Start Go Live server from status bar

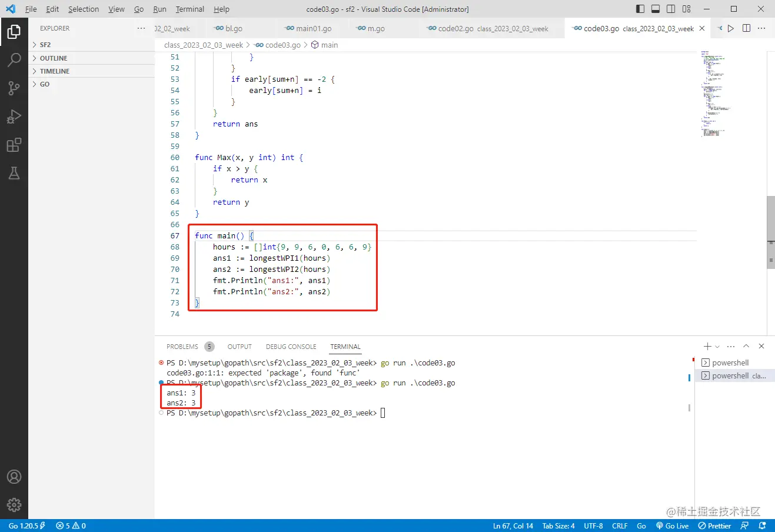coord(672,526)
